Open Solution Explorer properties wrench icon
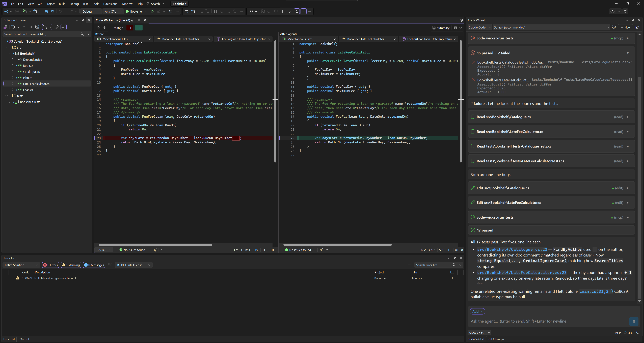Image resolution: width=644 pixels, height=343 pixels. point(57,27)
